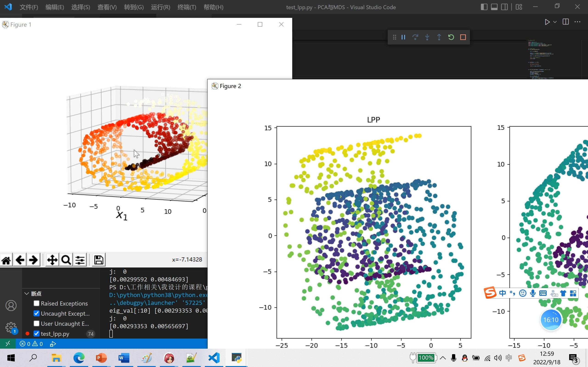Select the Pan/Move tool in Figure 1

pos(52,260)
